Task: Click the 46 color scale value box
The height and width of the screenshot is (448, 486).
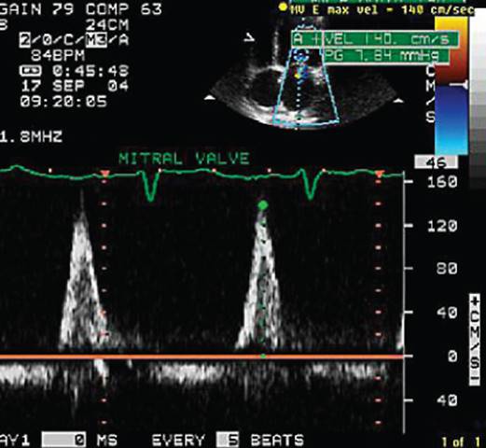Action: pyautogui.click(x=436, y=162)
